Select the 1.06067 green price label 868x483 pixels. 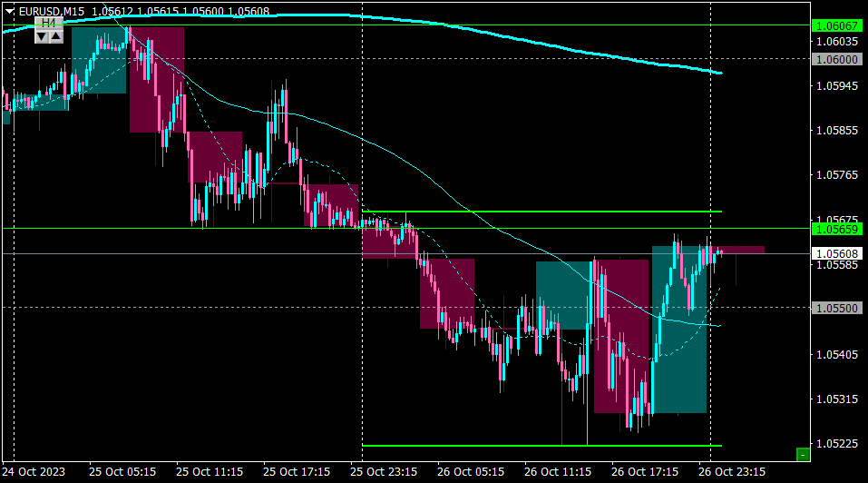[837, 25]
